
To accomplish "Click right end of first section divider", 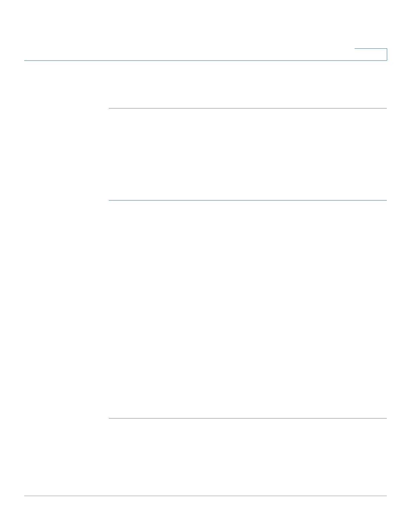I will tap(385, 108).
